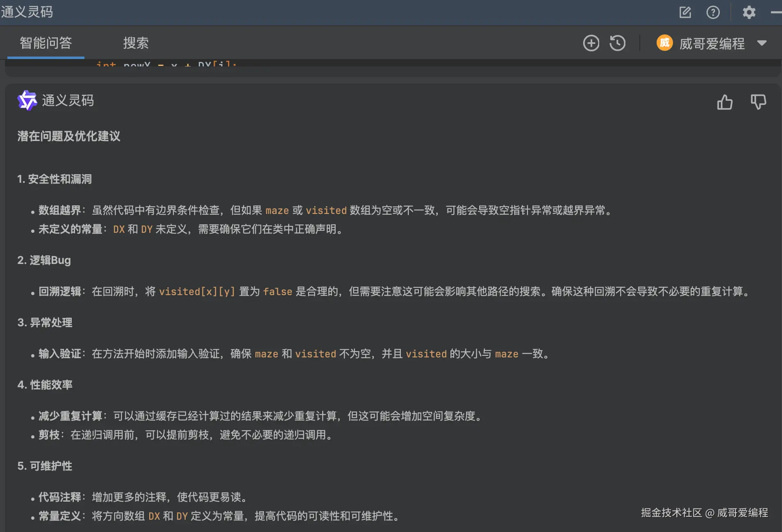Click the 常量定义 bullet label
This screenshot has width=782, height=532.
[60, 516]
